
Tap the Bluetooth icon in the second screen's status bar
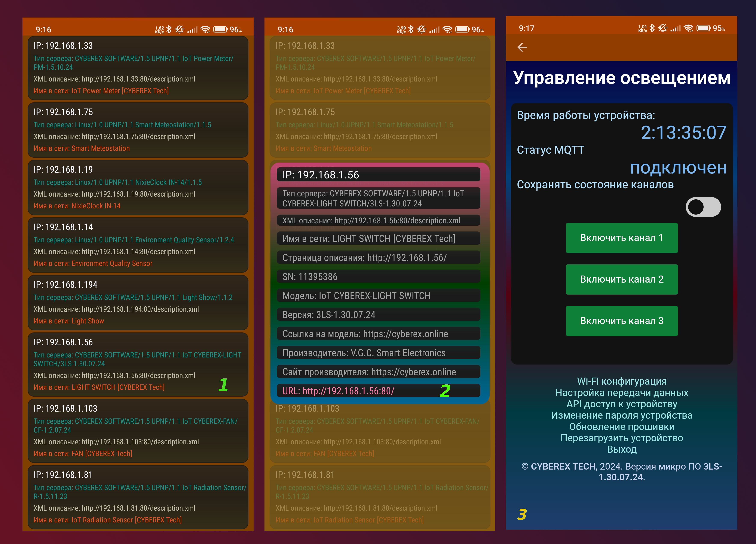(411, 29)
